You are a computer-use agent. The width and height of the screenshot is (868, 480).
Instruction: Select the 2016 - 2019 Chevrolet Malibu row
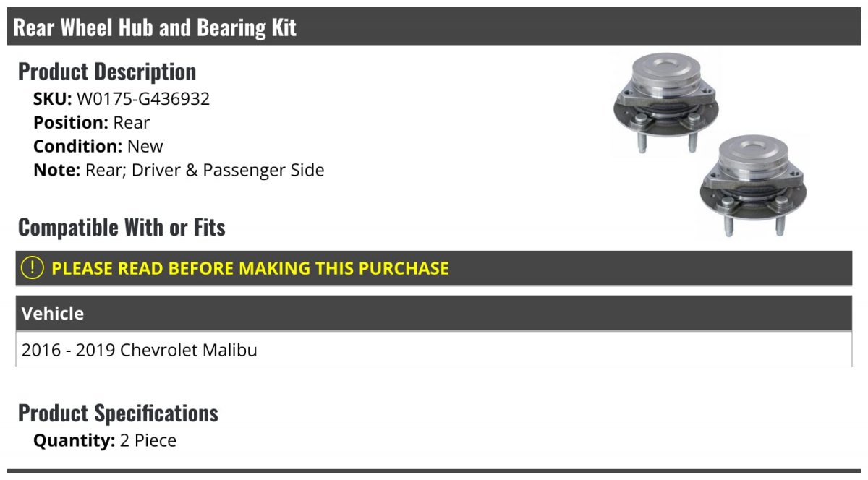(x=140, y=351)
